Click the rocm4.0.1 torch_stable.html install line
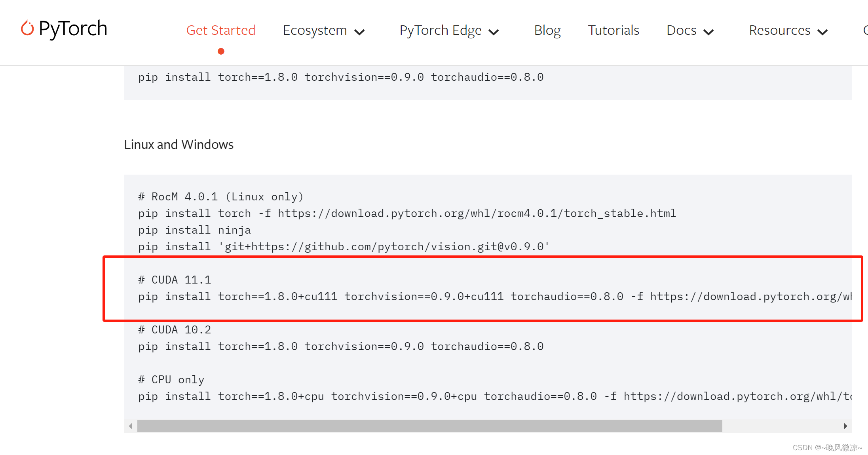Screen dimensions: 868x455 (x=407, y=213)
